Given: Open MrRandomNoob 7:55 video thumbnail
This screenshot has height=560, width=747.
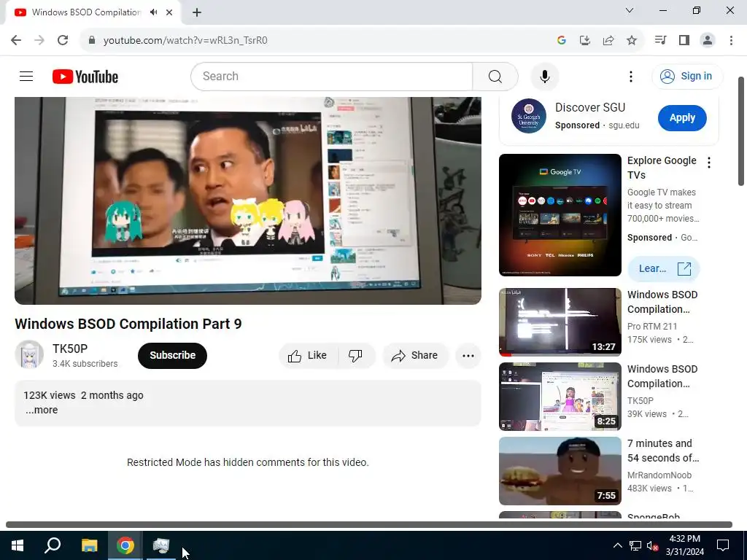Looking at the screenshot, I should point(560,471).
